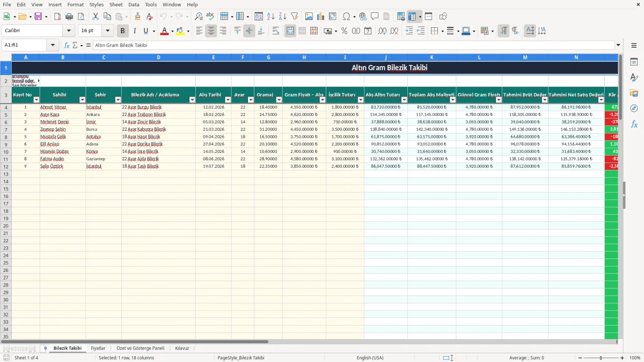Save the document with the Save icon
Viewport: 644px width, 362px height.
[38, 17]
